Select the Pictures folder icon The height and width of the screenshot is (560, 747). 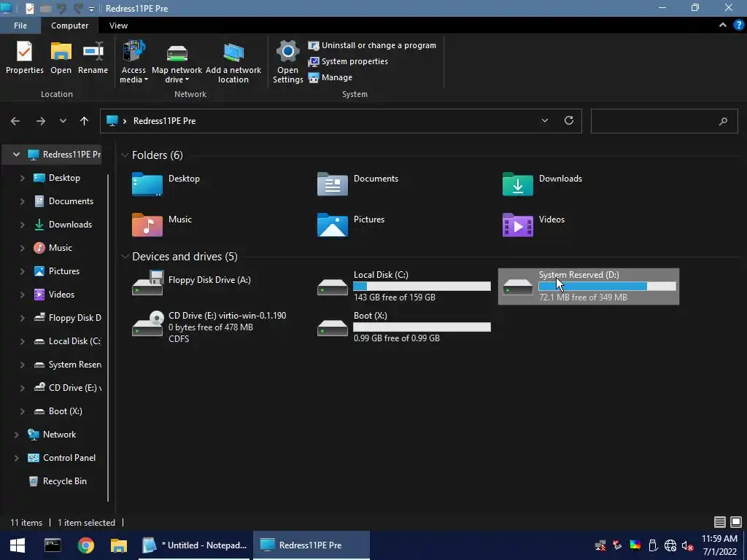pos(333,225)
